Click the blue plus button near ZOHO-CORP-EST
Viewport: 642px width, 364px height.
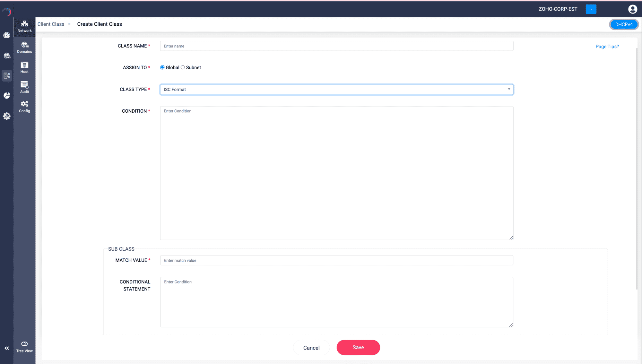pyautogui.click(x=591, y=9)
